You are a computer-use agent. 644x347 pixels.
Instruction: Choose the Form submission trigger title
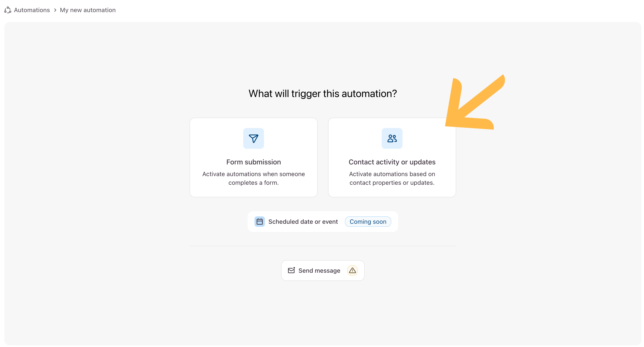click(x=253, y=162)
